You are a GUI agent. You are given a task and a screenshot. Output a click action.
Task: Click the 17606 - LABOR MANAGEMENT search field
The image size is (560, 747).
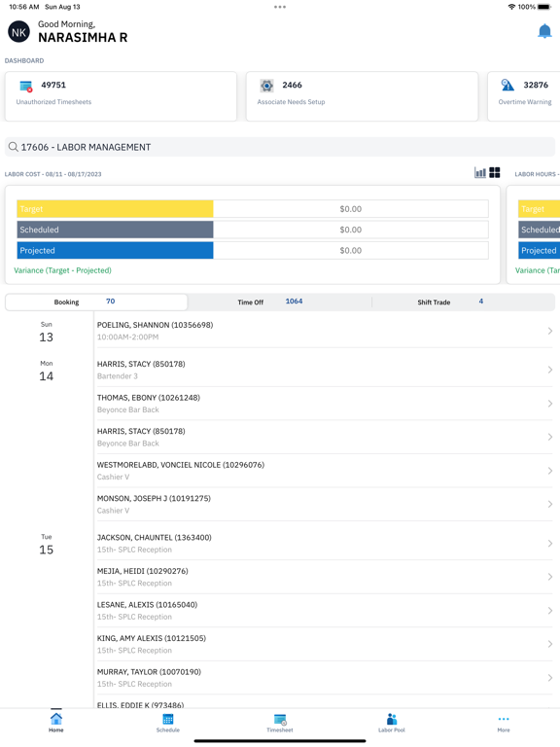[280, 147]
